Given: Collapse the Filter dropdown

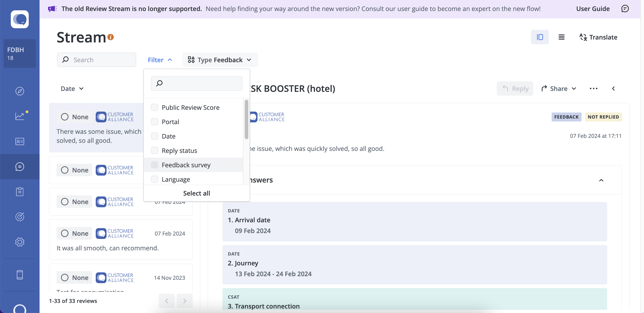Looking at the screenshot, I should 160,60.
